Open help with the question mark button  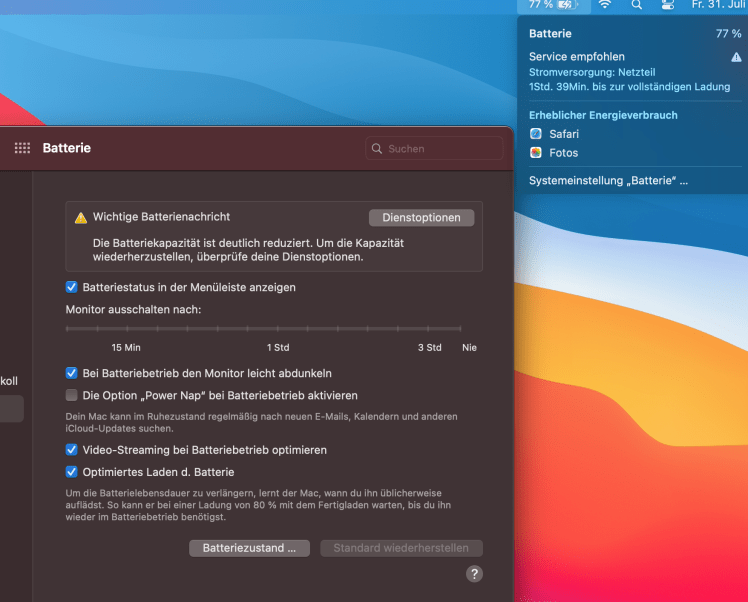coord(474,573)
